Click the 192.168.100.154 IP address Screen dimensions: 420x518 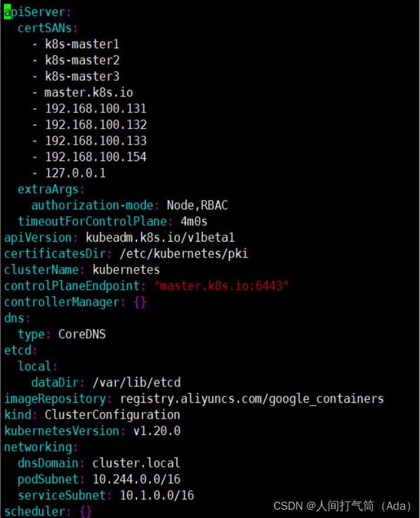[95, 157]
